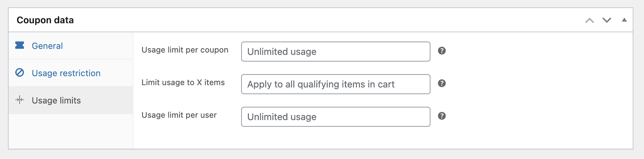Move Coupon data panel down
Image resolution: width=644 pixels, height=159 pixels.
(x=607, y=20)
